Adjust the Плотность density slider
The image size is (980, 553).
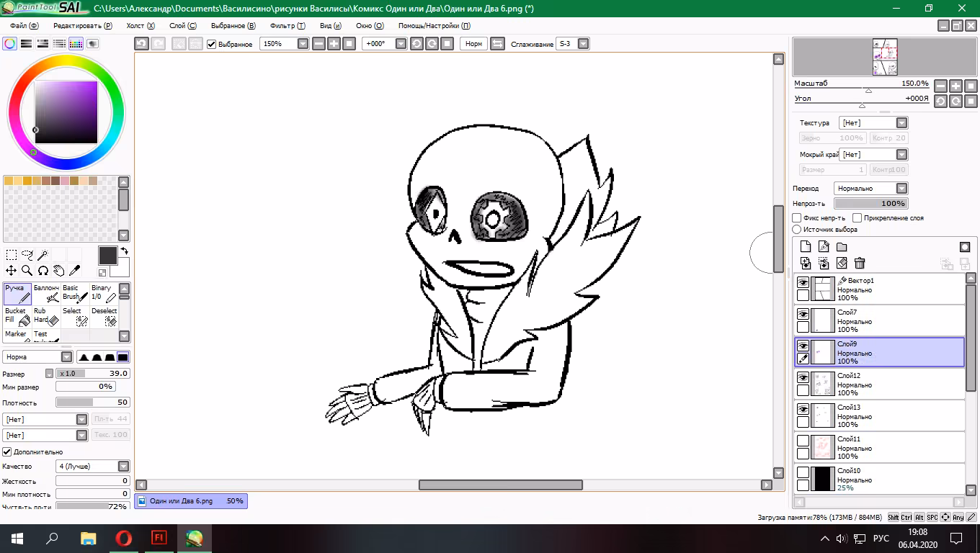(92, 403)
